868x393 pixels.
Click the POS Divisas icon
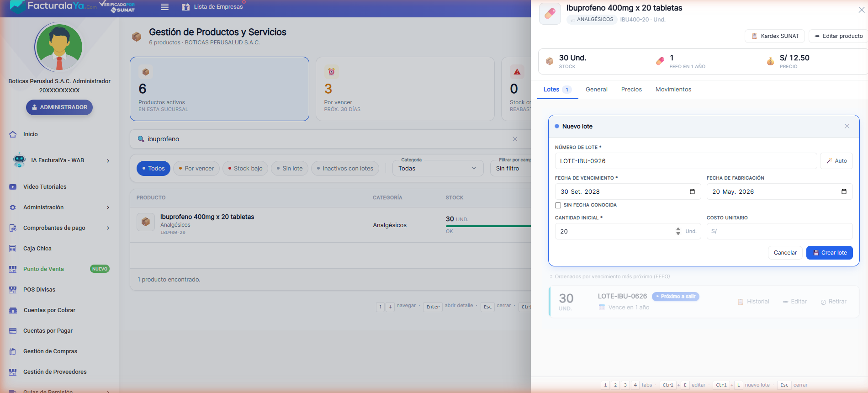click(13, 290)
